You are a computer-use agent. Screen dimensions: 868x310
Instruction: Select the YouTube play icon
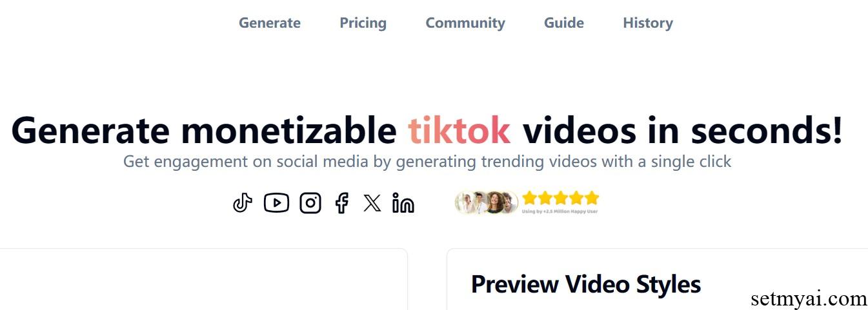(276, 203)
